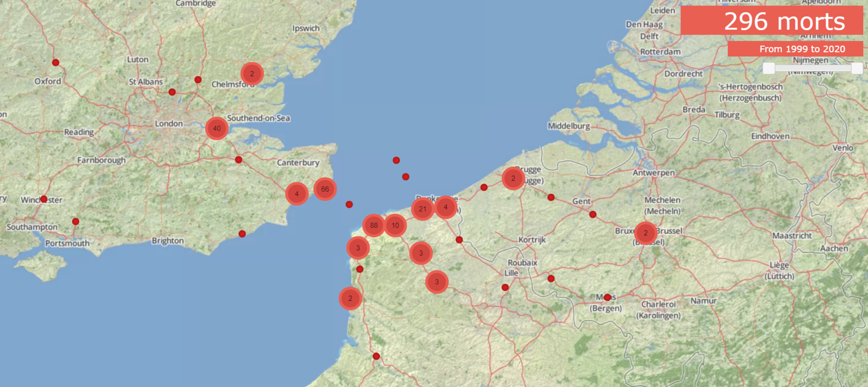Select the cluster of 40 near London
The width and height of the screenshot is (868, 387).
[x=217, y=128]
